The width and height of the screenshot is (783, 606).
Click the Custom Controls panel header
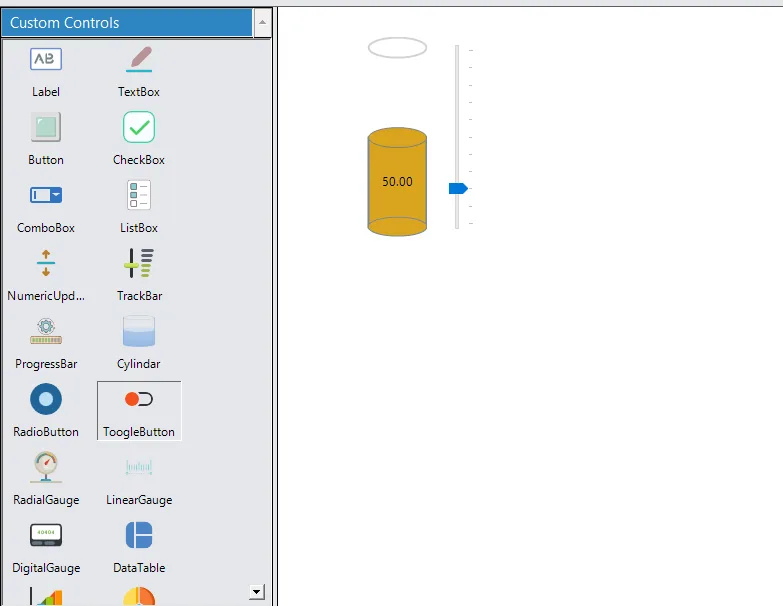point(127,22)
